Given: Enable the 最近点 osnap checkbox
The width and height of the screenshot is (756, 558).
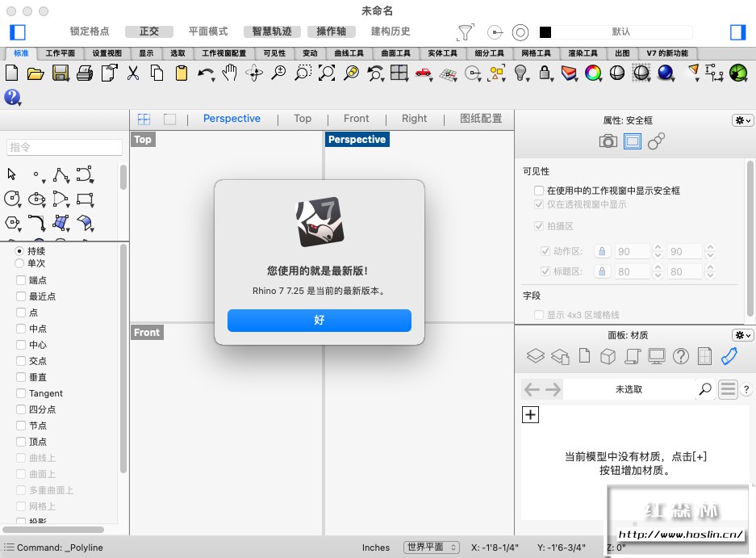Looking at the screenshot, I should click(x=21, y=296).
